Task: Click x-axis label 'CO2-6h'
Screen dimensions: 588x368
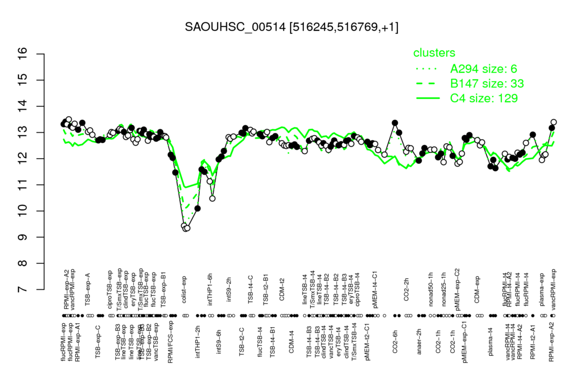Action: pos(394,342)
